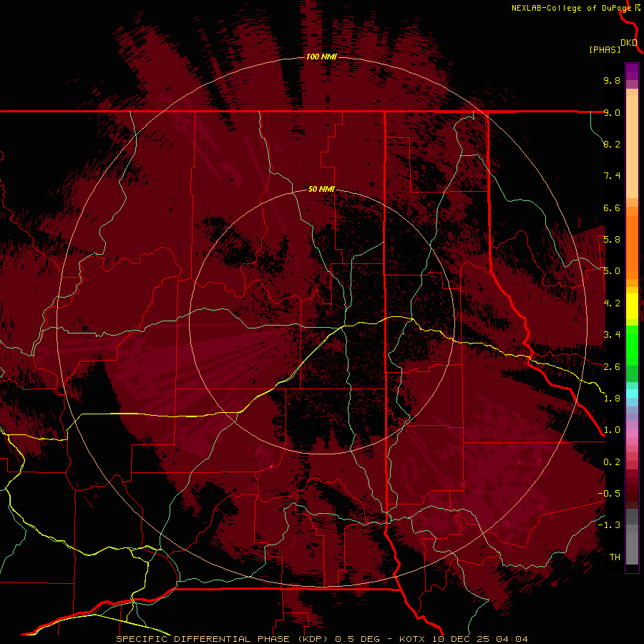Screen dimensions: 644x644
Task: Click the 3.4 legend value
Action: click(612, 335)
